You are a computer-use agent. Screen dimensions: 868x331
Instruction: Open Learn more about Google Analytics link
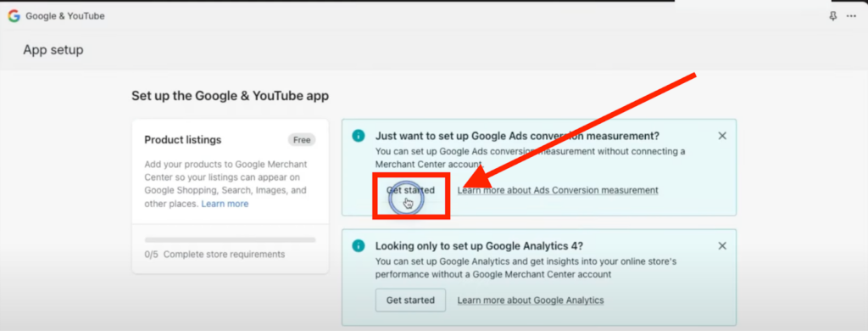531,300
